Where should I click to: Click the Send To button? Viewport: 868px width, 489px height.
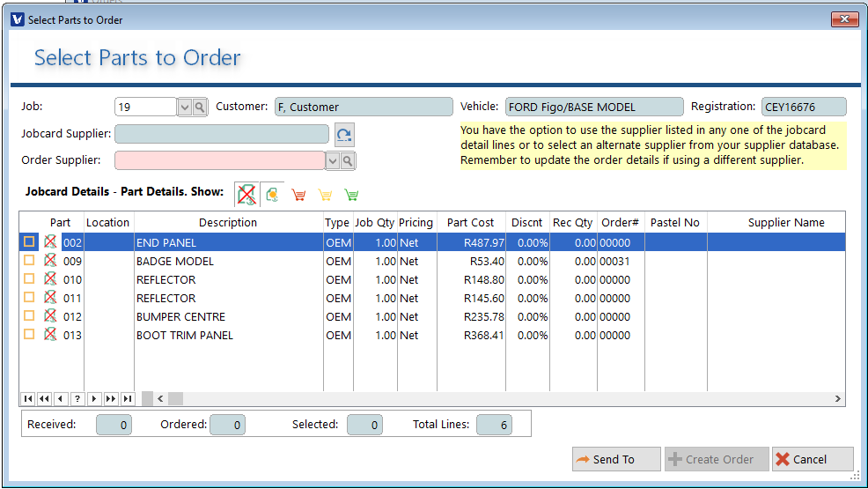615,459
